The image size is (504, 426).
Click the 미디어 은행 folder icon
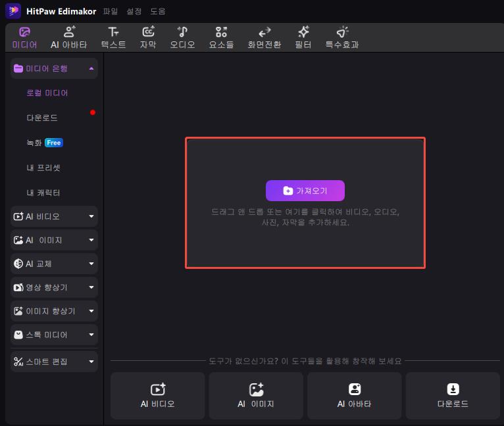click(x=18, y=68)
